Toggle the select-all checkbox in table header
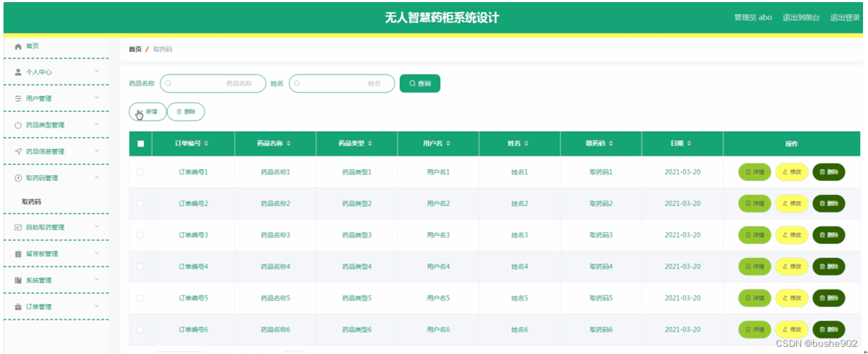Screen dimensions: 868x354 tap(141, 144)
